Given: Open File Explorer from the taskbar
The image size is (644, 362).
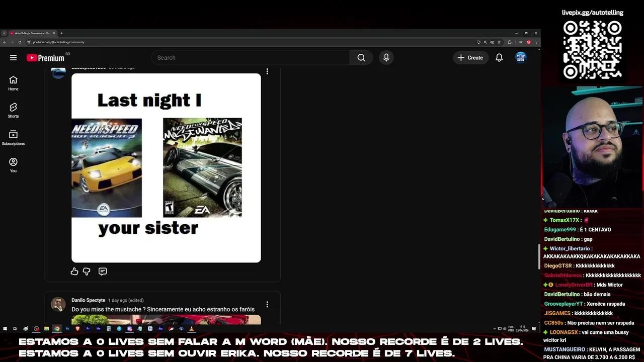Looking at the screenshot, I should pos(46,328).
